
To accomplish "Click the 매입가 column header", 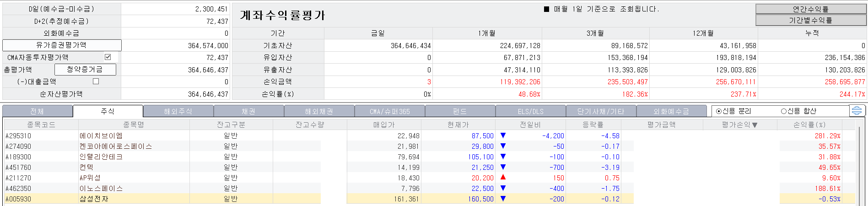I will [x=384, y=125].
